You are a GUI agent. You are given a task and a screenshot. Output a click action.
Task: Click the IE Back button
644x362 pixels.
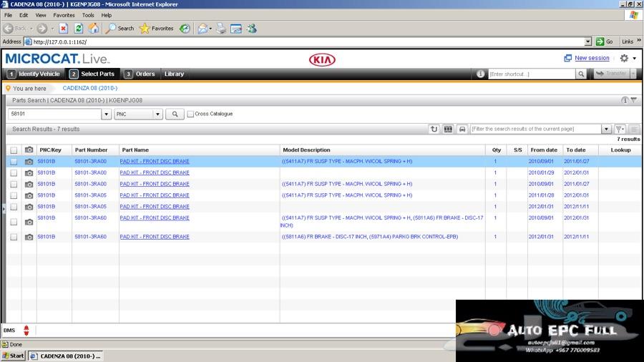(14, 29)
